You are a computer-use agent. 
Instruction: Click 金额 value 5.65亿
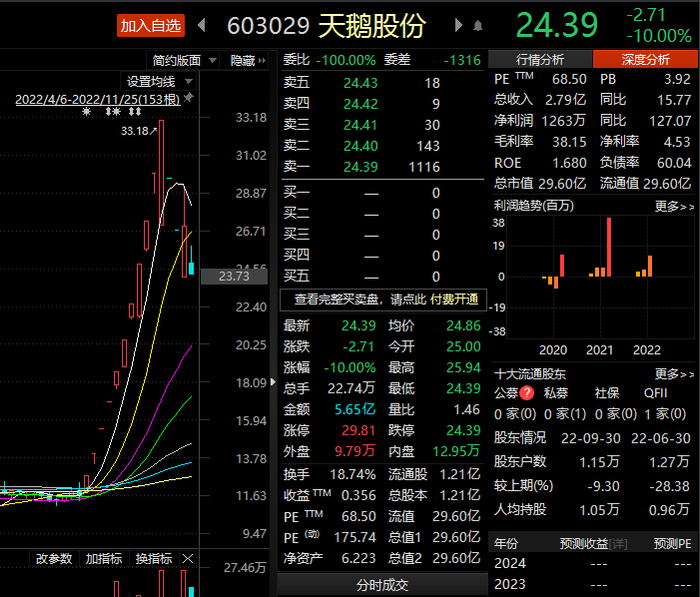coord(355,409)
